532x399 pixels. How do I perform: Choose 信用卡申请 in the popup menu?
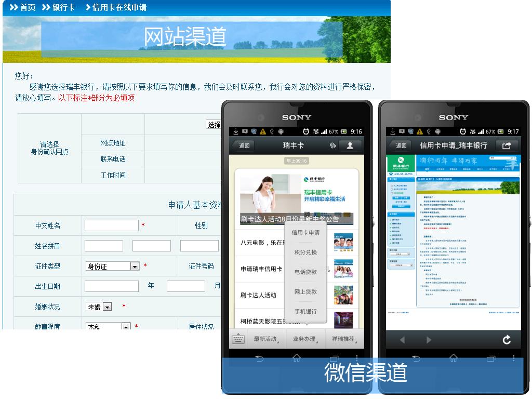[305, 232]
